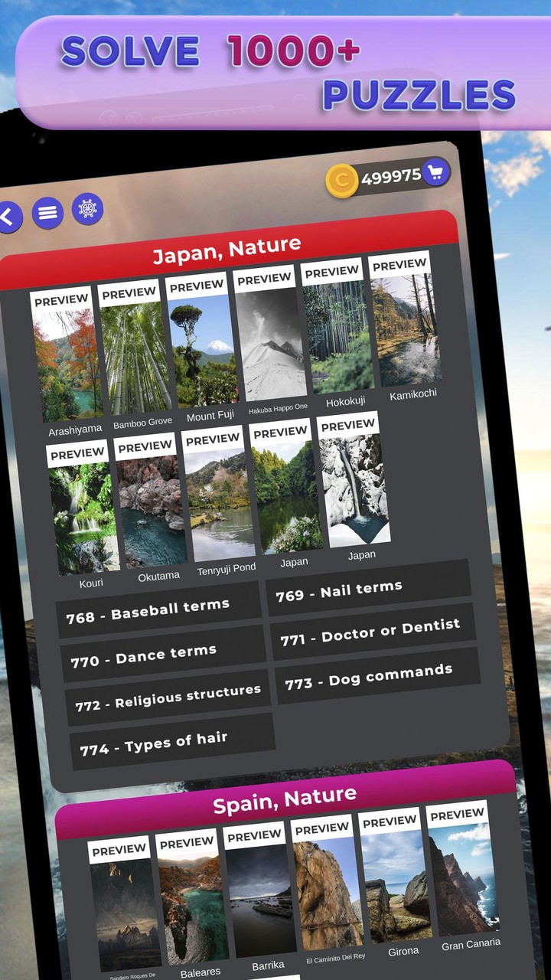The width and height of the screenshot is (551, 980).
Task: Open puzzle 773 - Dog commands
Action: (377, 676)
